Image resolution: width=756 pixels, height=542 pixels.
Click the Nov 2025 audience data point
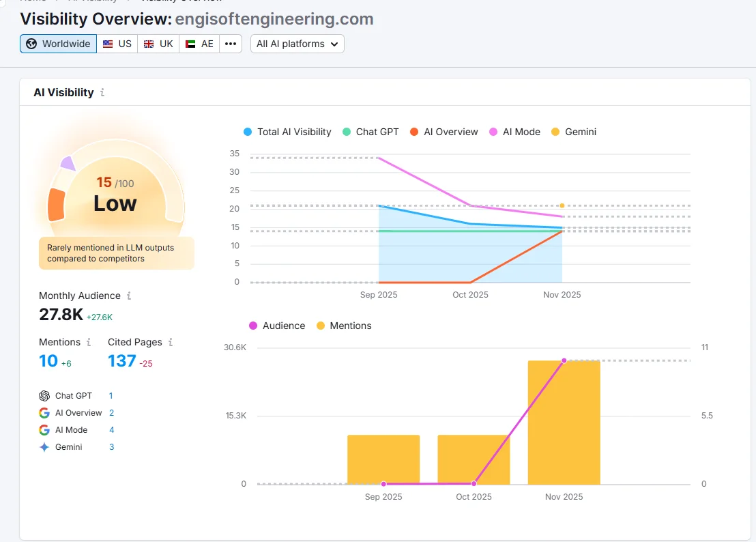click(564, 360)
